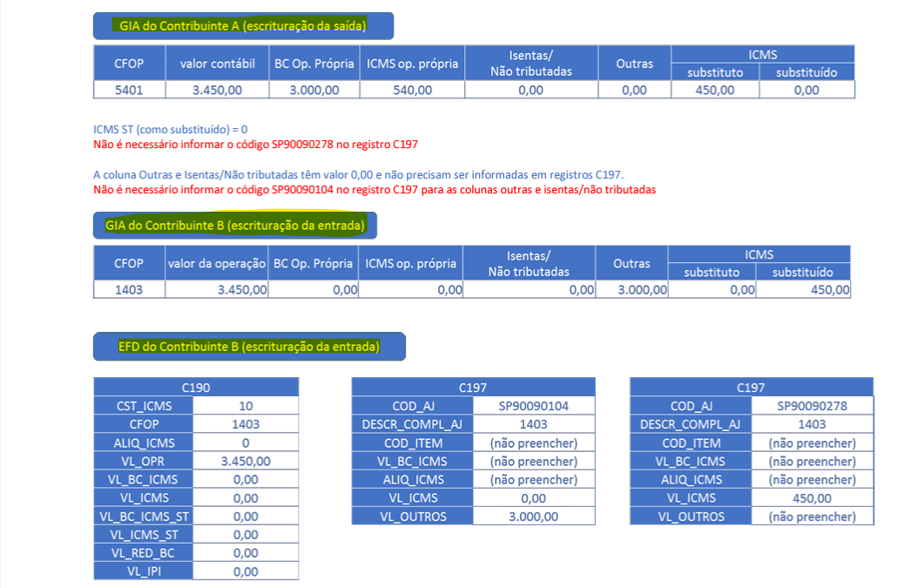Screen dimensions: 911x588
Task: Select the 1403 CFOP cell in Contribuinte B GIA table
Action: click(x=129, y=289)
